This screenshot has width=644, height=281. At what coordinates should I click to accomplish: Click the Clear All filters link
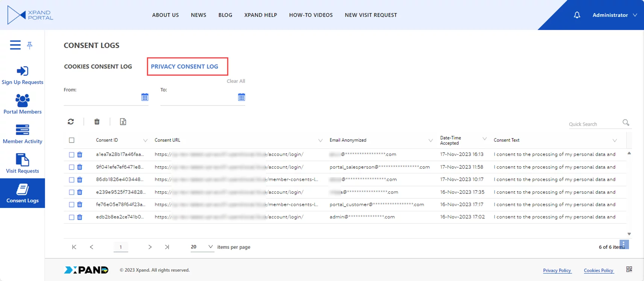[x=236, y=81]
